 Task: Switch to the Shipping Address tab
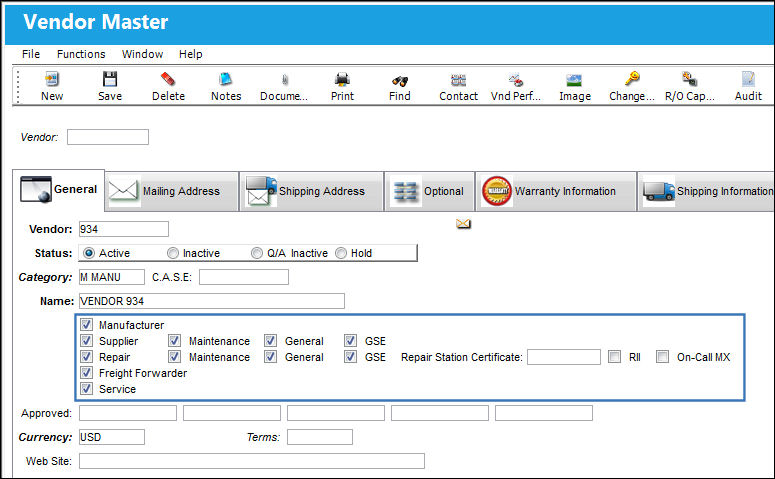click(x=312, y=191)
